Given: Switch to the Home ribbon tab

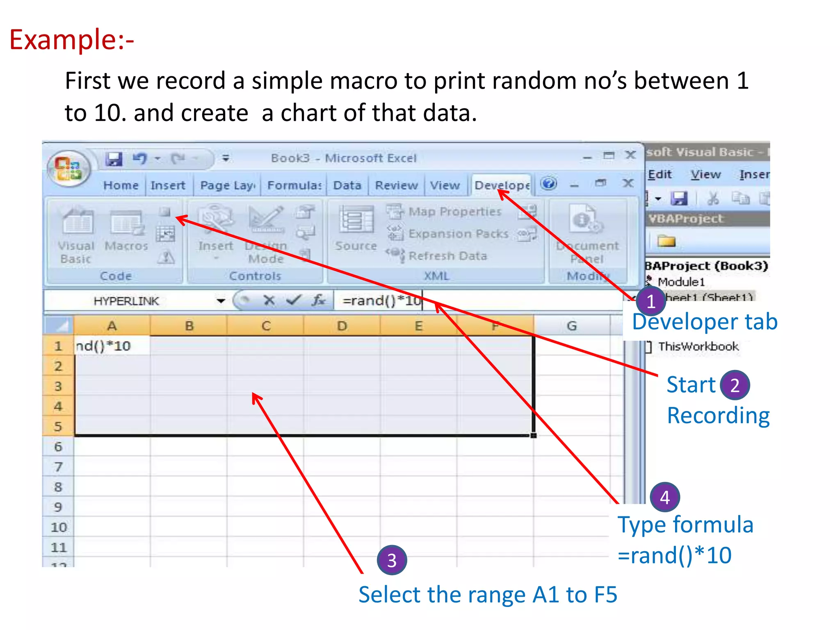Looking at the screenshot, I should click(121, 185).
